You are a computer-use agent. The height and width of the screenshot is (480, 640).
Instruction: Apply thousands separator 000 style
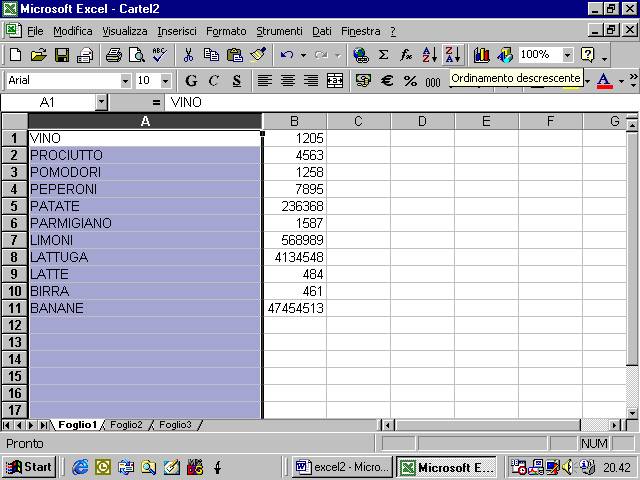click(x=433, y=81)
